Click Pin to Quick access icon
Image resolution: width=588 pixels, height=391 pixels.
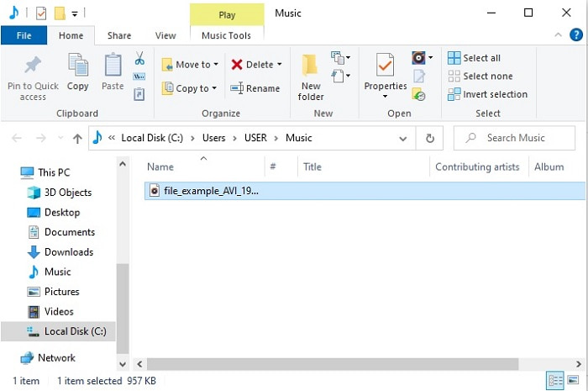pyautogui.click(x=33, y=65)
